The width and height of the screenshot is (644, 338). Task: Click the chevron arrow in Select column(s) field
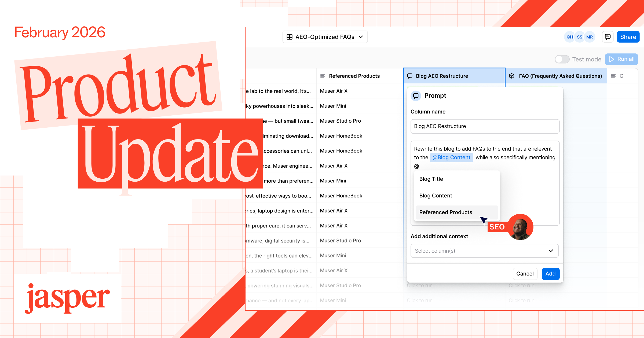tap(551, 251)
